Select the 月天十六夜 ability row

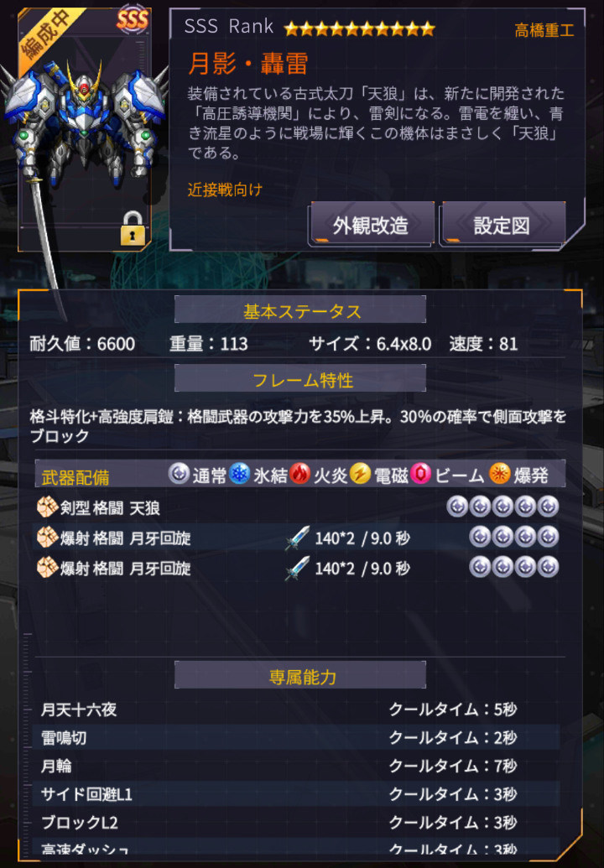point(298,709)
